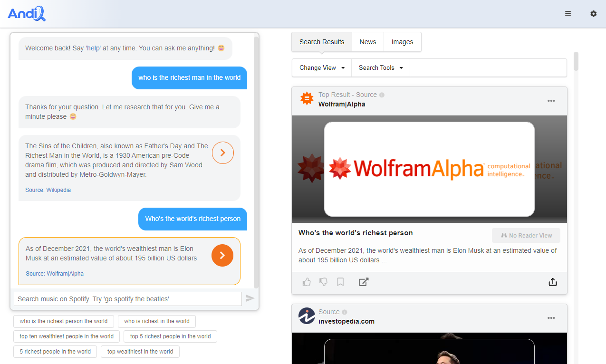This screenshot has height=364, width=606.
Task: Click the 'Thanks for your question' reply message
Action: coord(129,112)
